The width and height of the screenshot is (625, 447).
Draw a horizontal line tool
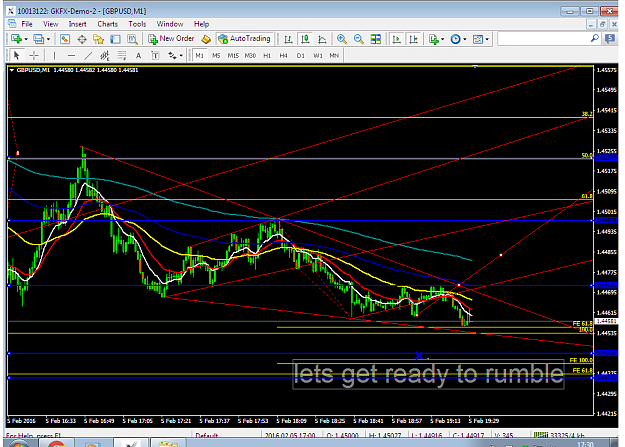pyautogui.click(x=71, y=55)
